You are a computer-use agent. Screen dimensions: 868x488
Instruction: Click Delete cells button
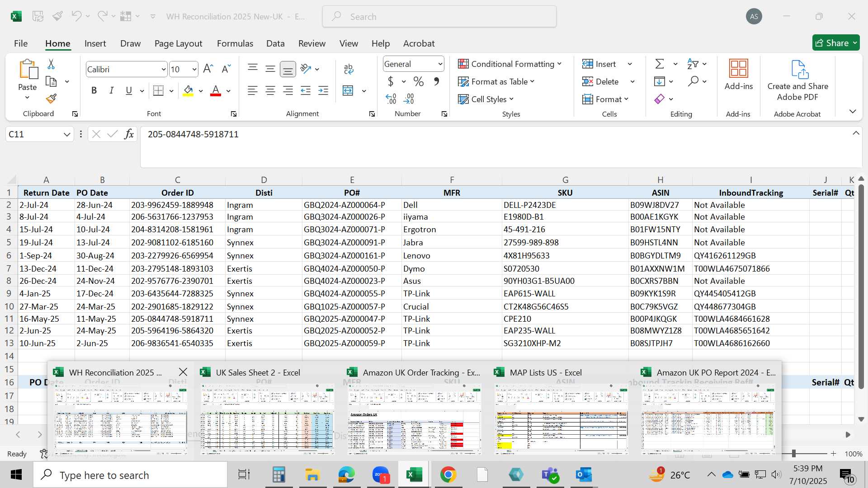[600, 81]
